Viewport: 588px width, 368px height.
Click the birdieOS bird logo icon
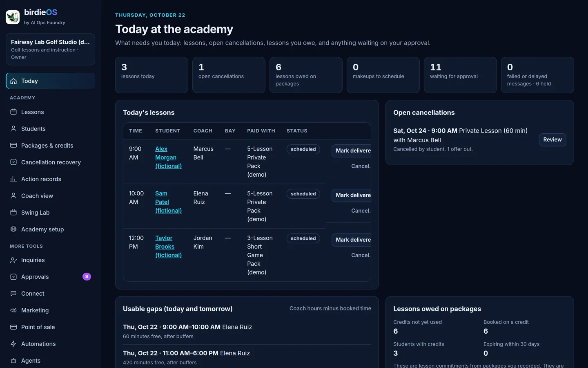13,17
